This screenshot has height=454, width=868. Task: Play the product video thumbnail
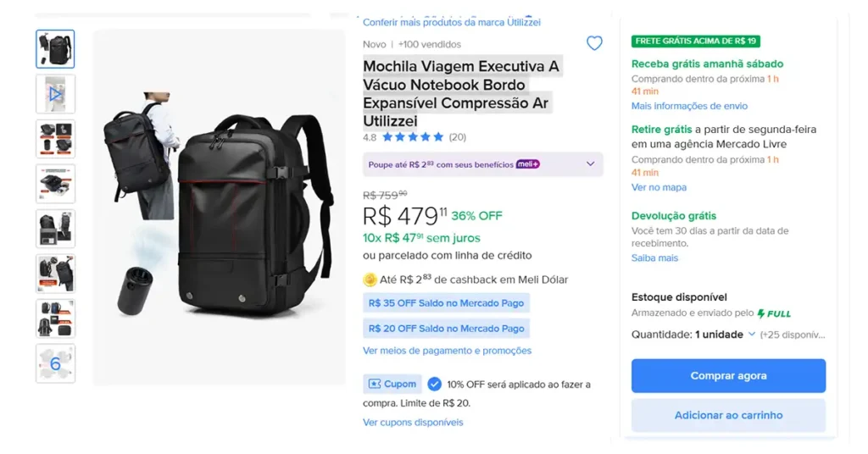point(55,94)
